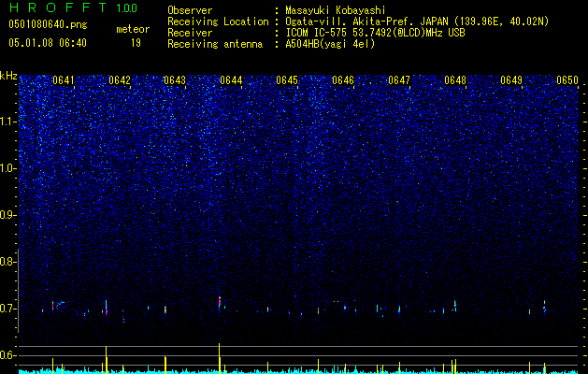
Task: Click the kHz axis unit label
Action: [x=8, y=76]
